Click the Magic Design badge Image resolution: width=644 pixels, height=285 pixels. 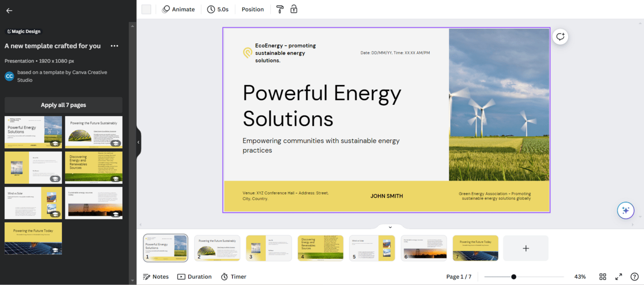pos(23,31)
